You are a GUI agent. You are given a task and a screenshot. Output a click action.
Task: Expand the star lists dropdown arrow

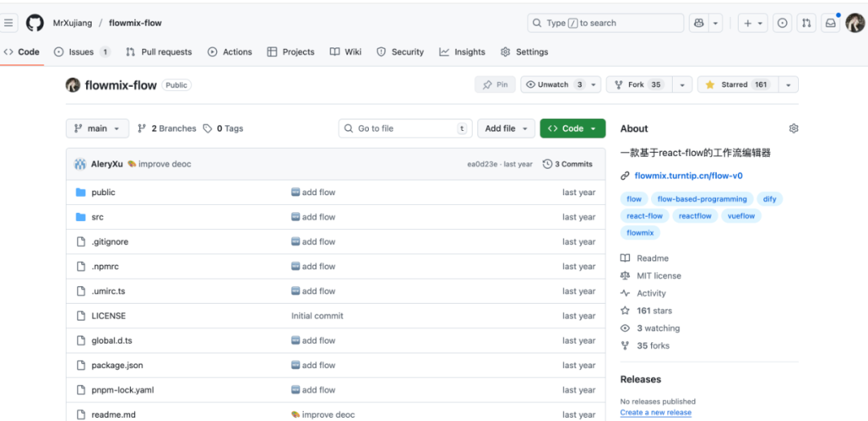coord(788,84)
